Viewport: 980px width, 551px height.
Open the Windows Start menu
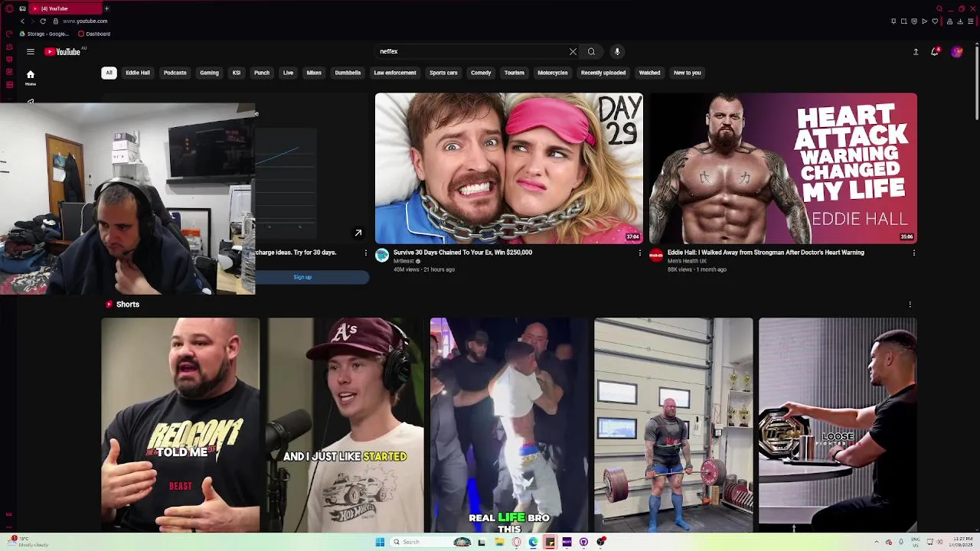(380, 542)
